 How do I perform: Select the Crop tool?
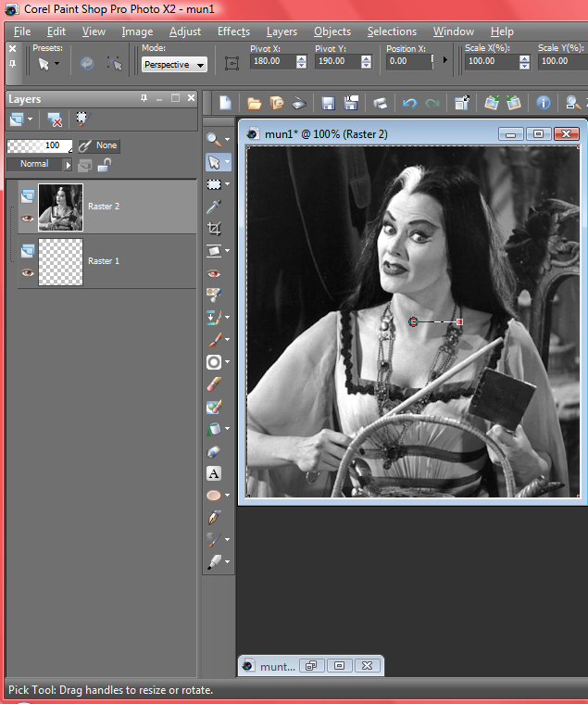click(214, 229)
